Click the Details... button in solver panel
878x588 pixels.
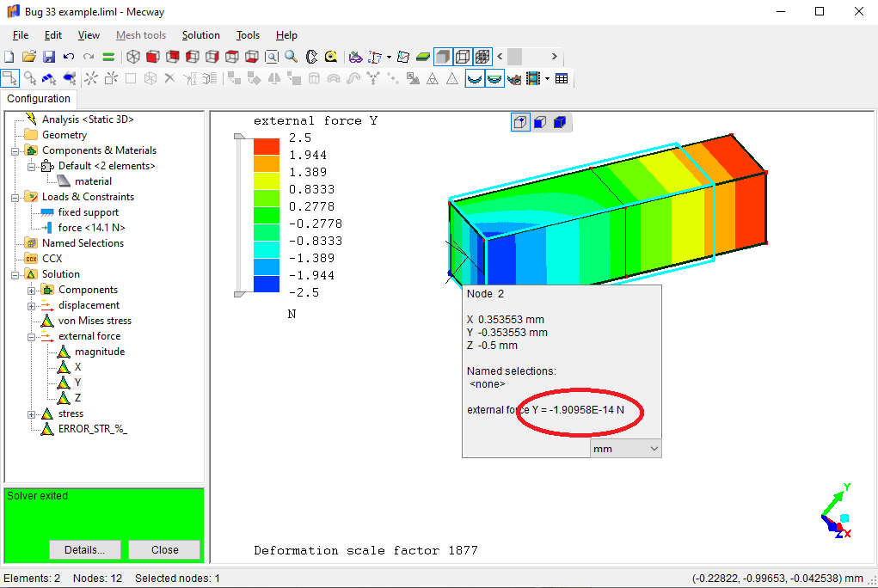[x=84, y=550]
